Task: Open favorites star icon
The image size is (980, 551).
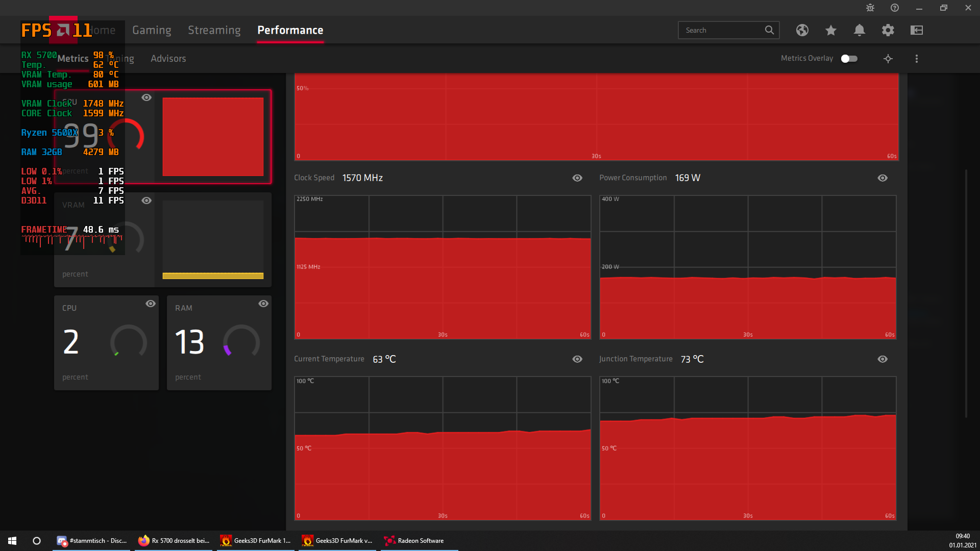Action: click(830, 30)
